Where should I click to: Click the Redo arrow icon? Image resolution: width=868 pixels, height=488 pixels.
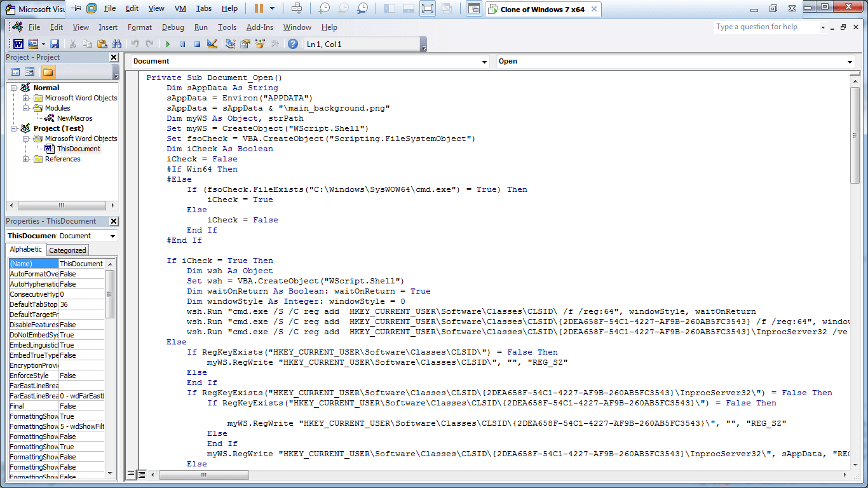pos(149,44)
